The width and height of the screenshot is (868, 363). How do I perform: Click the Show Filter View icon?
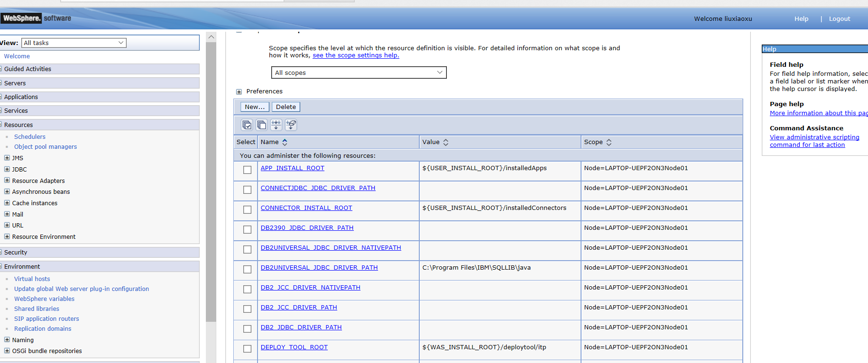[x=276, y=125]
